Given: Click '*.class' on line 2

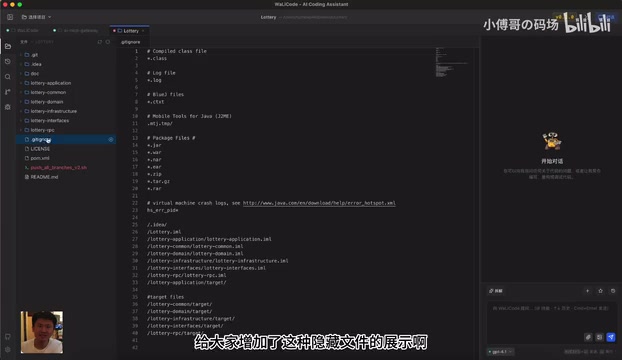Looking at the screenshot, I should [157, 59].
